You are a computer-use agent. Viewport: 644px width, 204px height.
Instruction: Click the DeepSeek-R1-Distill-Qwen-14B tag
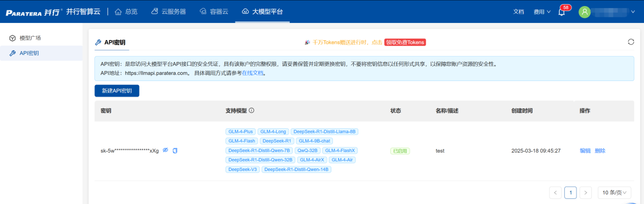click(x=296, y=169)
